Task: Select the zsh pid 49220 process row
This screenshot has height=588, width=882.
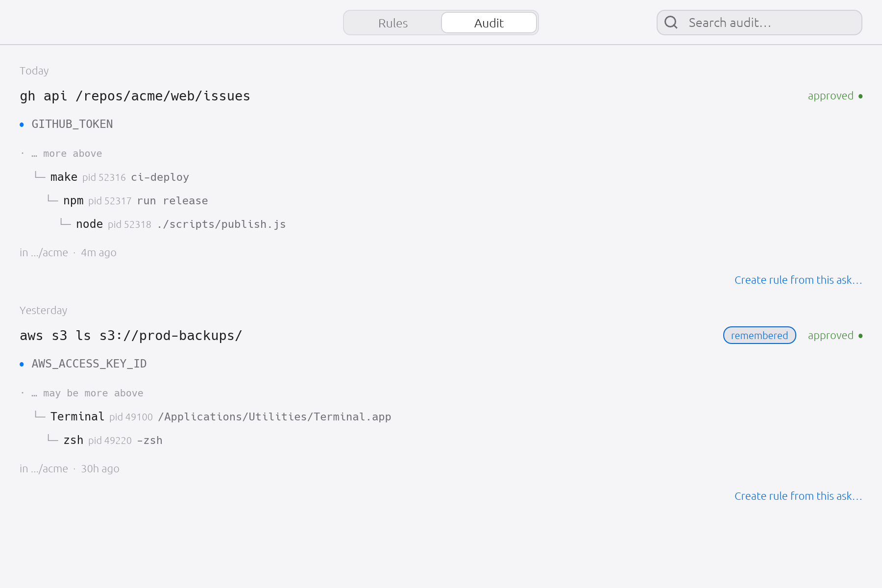Action: point(104,440)
